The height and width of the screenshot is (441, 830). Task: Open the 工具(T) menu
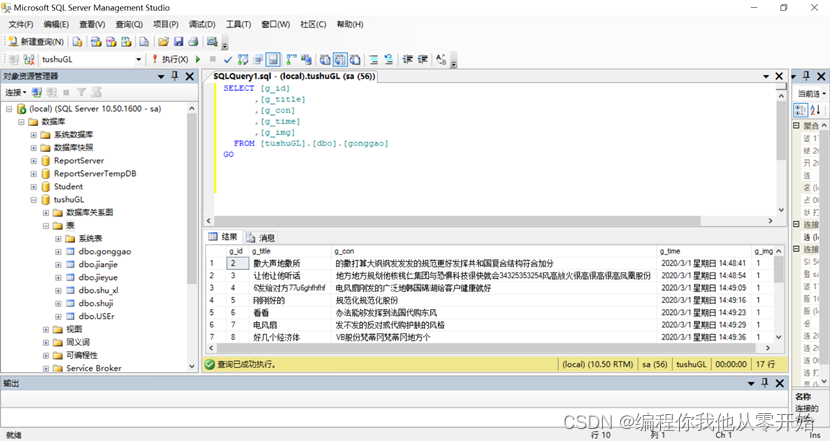238,24
